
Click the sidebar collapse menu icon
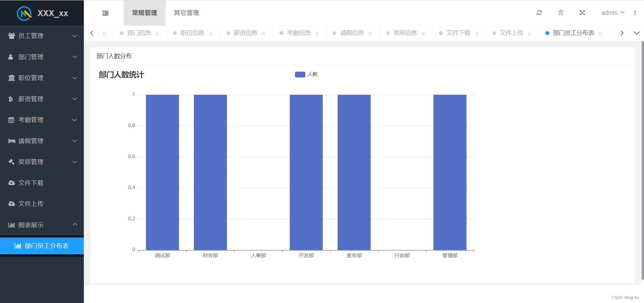pyautogui.click(x=105, y=13)
